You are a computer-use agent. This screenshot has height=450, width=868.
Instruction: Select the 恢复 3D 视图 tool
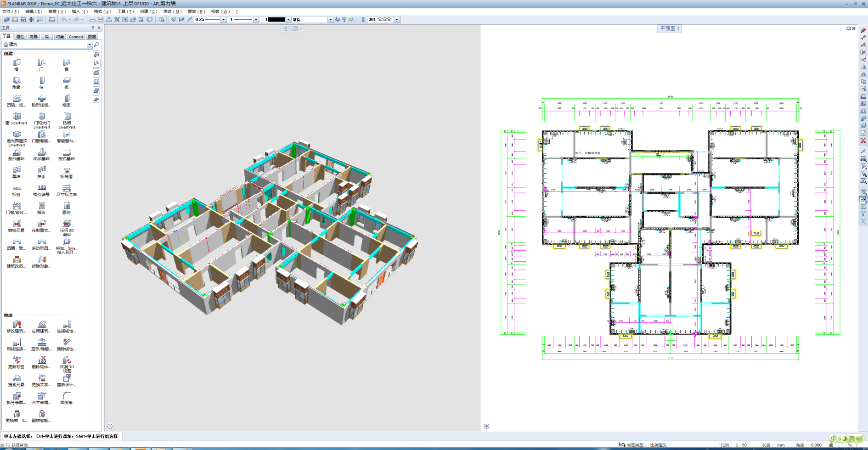[x=67, y=365]
